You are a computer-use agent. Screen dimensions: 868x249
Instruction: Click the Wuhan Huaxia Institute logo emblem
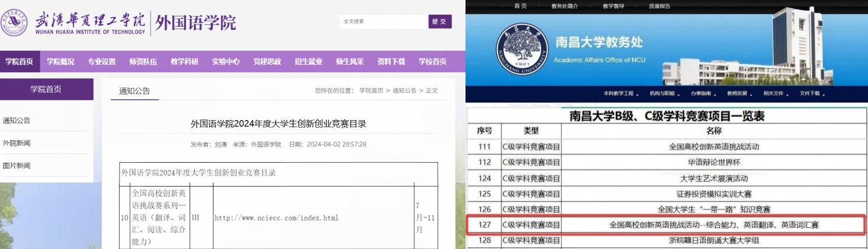coord(14,23)
